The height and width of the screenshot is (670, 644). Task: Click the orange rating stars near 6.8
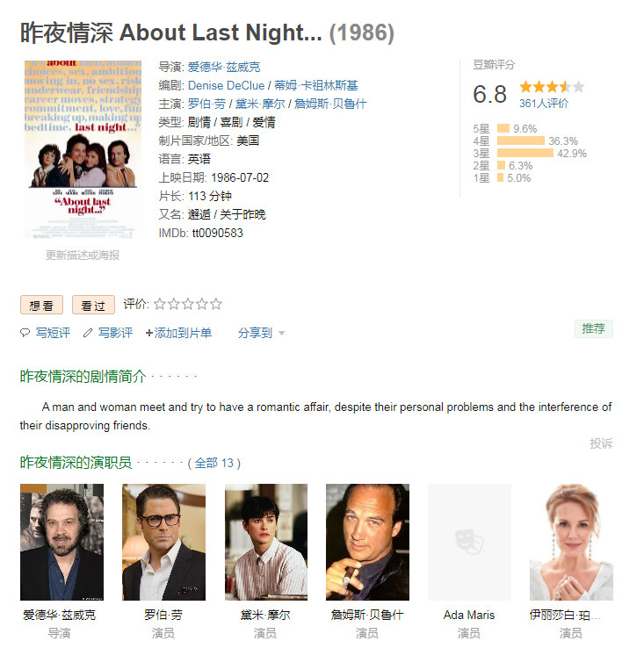[552, 87]
